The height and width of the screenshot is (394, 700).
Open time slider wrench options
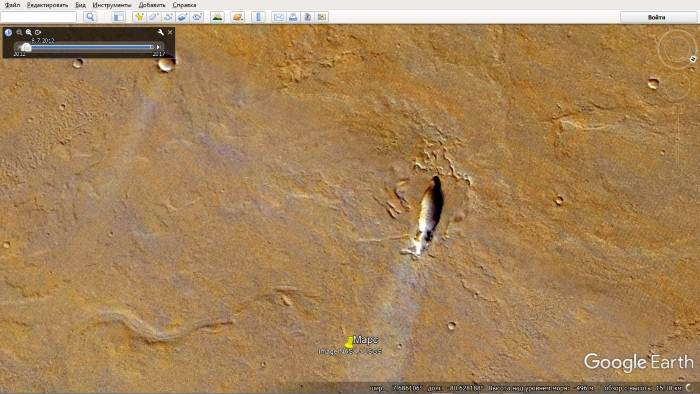click(161, 32)
